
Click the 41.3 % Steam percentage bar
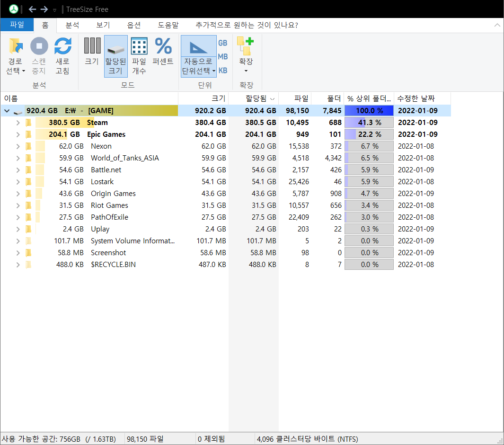[369, 123]
